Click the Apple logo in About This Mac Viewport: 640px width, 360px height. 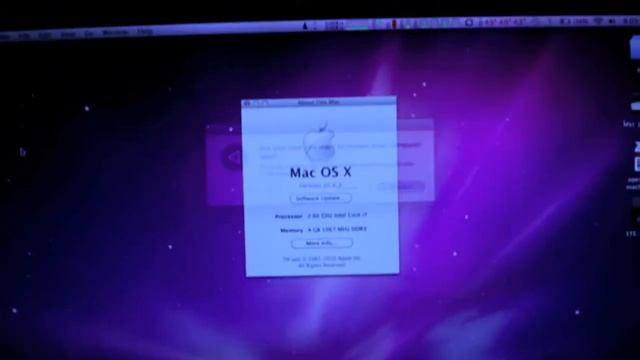click(320, 140)
